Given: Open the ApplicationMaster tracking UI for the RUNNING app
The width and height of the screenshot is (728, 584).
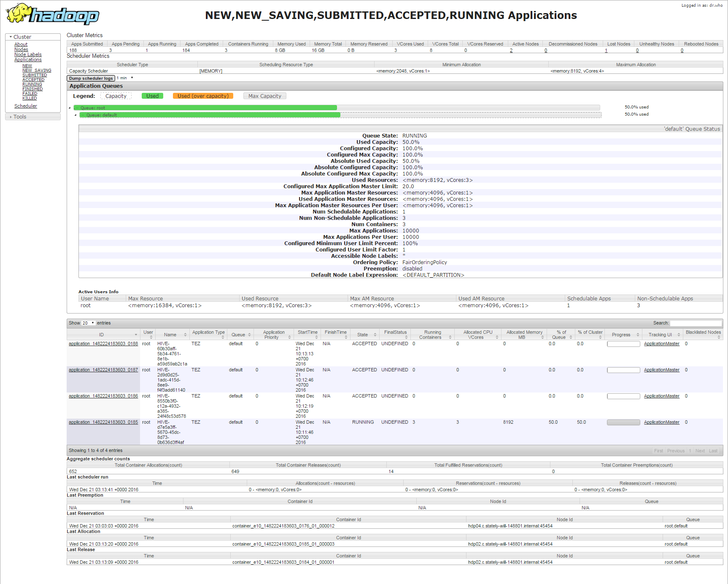Looking at the screenshot, I should click(x=661, y=422).
